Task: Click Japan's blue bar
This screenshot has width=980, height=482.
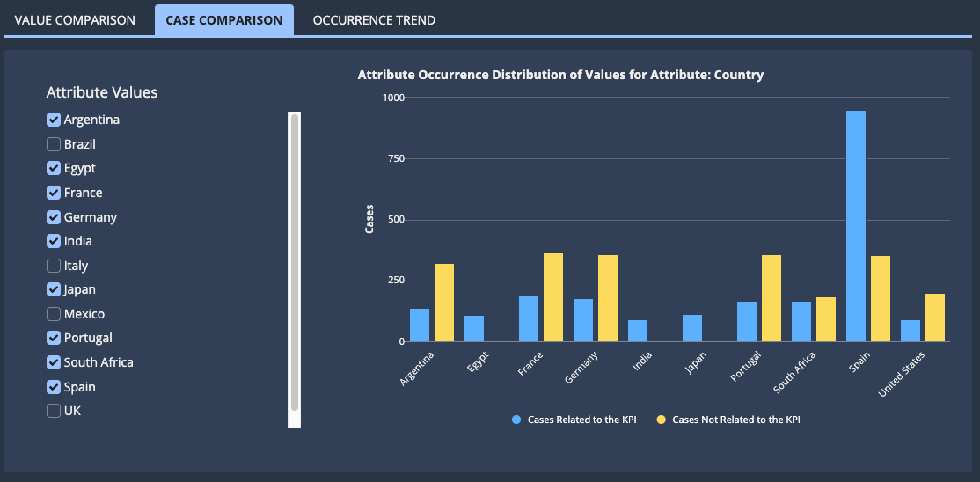Action: [691, 328]
